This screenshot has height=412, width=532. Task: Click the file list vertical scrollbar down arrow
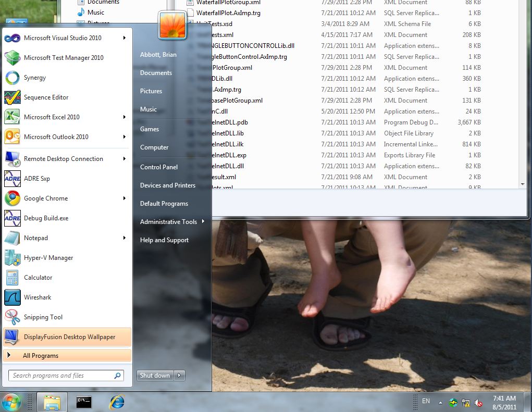pyautogui.click(x=523, y=184)
